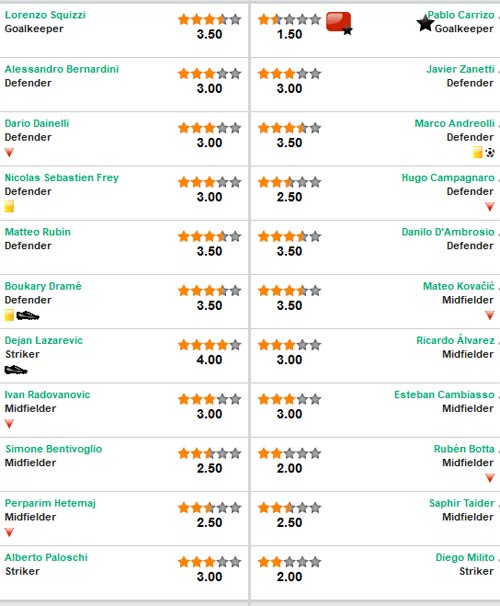Viewport: 500px width, 606px height.
Task: Click the yellow card icon under Boukary Dramé
Action: pos(9,315)
